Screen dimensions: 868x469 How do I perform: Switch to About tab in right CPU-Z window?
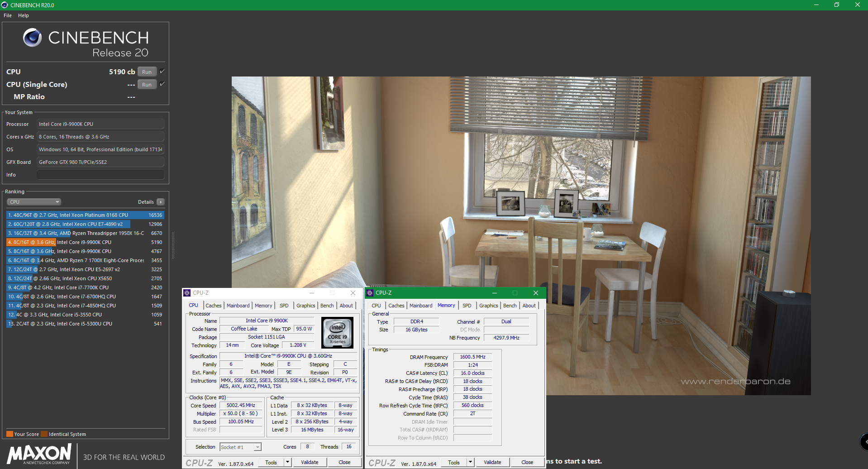click(x=529, y=306)
